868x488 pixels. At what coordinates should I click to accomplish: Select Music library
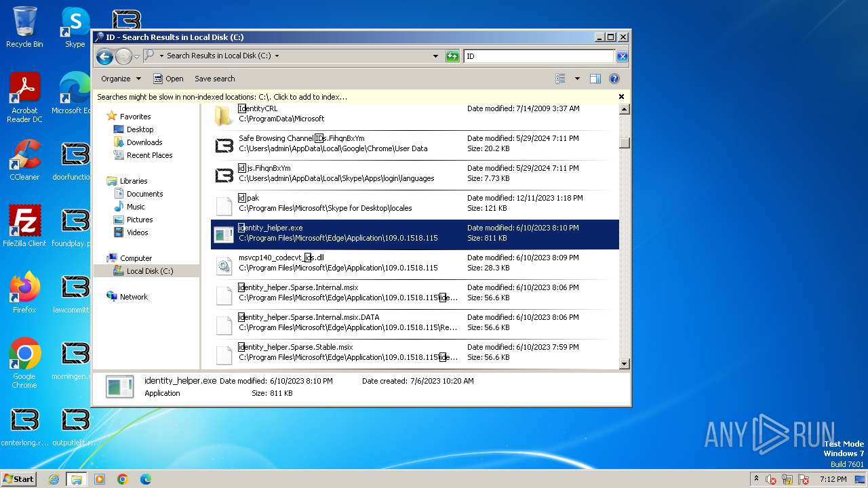pos(136,207)
